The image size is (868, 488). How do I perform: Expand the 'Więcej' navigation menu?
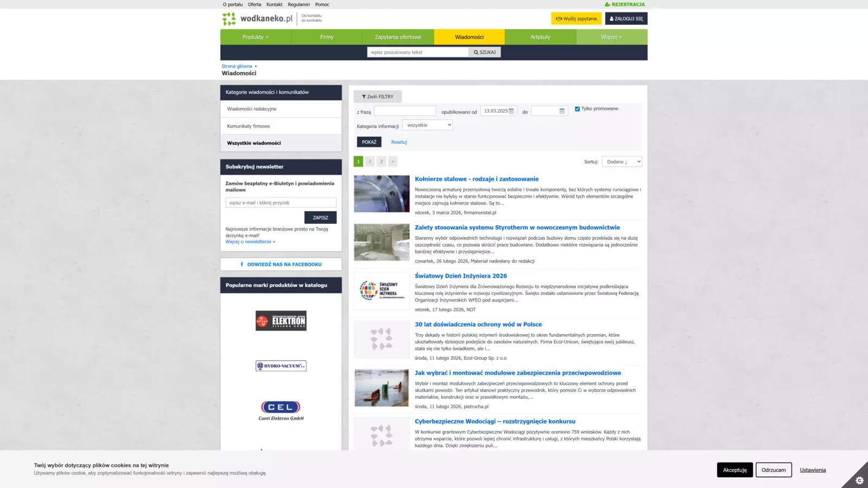611,37
